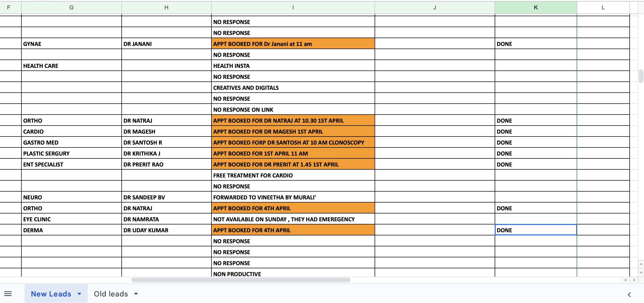Click the PLASTIC SERGURY cell
The height and width of the screenshot is (303, 644).
(71, 153)
